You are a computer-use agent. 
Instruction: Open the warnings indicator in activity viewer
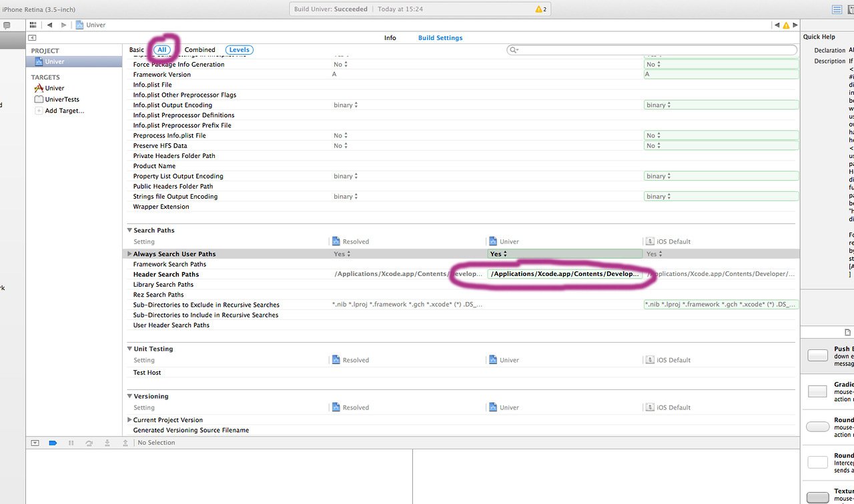click(540, 9)
